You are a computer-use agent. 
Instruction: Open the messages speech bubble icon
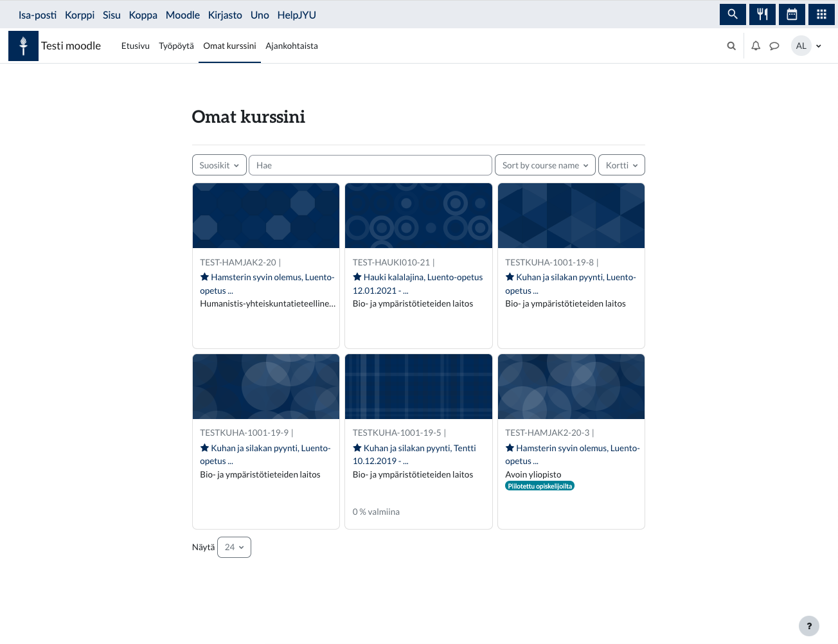(x=774, y=46)
